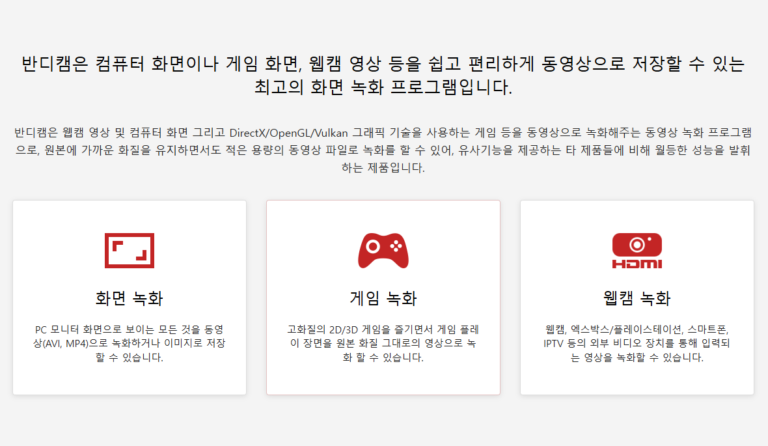Select the description text under 화면 녹화
Image resolution: width=768 pixels, height=446 pixels.
tap(129, 343)
